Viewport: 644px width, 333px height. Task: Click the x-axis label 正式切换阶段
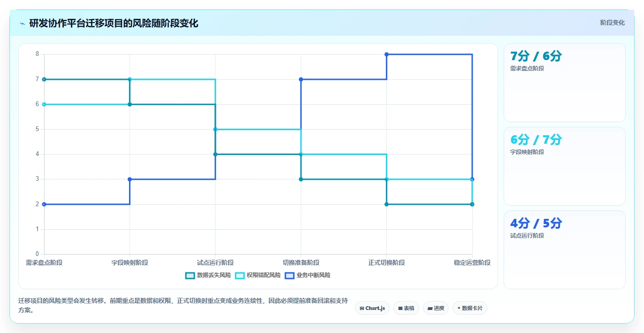point(387,263)
